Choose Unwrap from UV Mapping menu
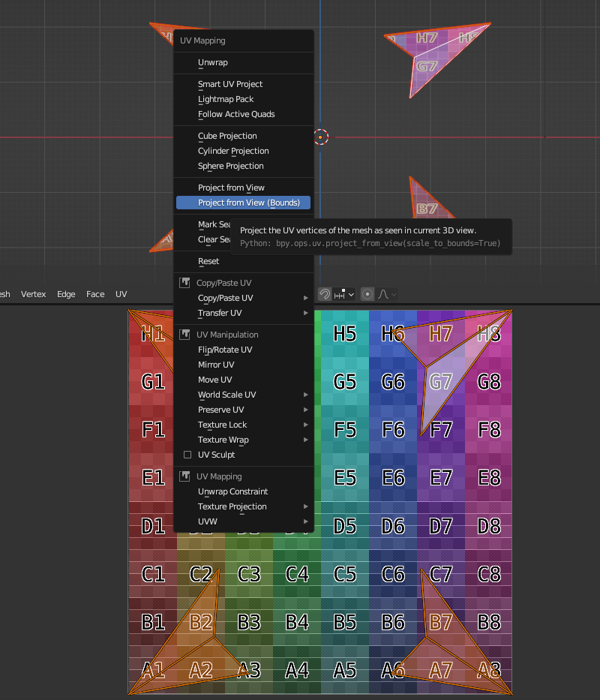Image resolution: width=600 pixels, height=700 pixels. (x=243, y=62)
